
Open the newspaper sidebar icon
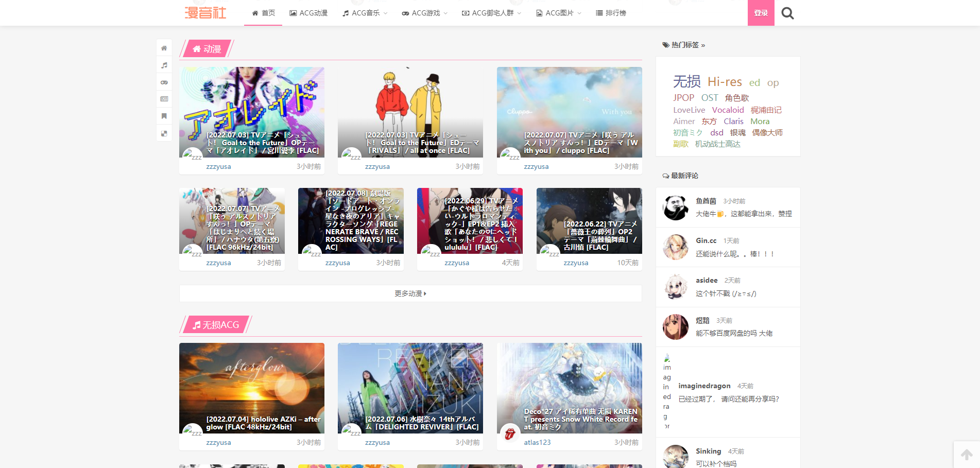[x=164, y=99]
